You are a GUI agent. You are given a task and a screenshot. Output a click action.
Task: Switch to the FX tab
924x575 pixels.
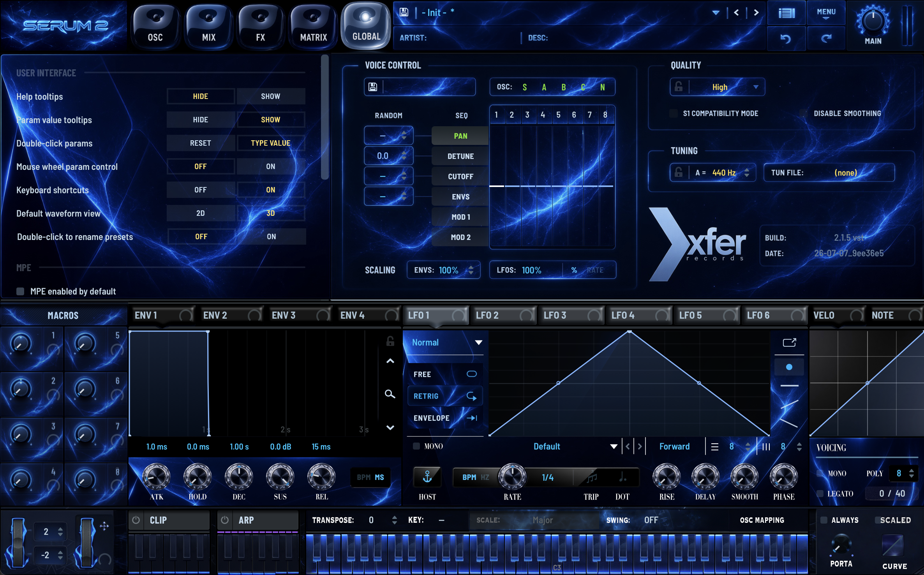260,26
